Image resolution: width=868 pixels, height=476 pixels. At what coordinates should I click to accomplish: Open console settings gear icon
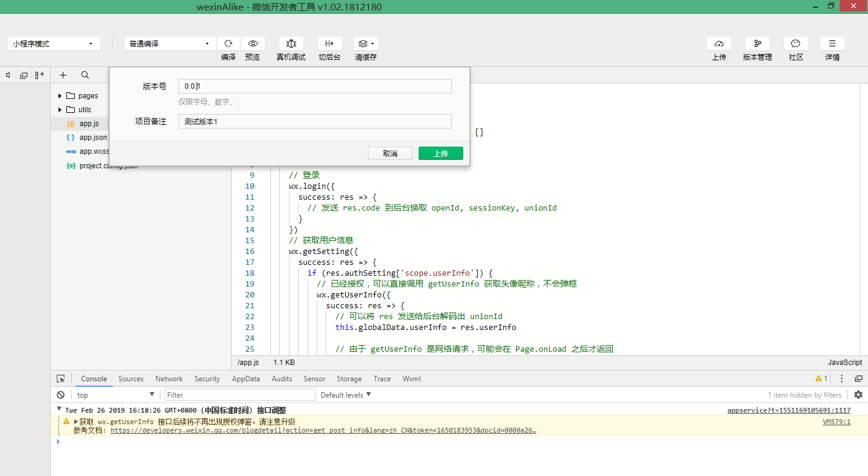coord(858,395)
